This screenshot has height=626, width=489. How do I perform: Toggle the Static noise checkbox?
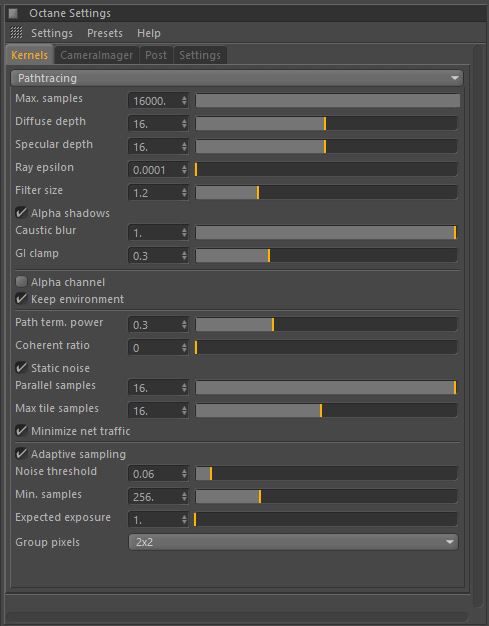click(21, 368)
